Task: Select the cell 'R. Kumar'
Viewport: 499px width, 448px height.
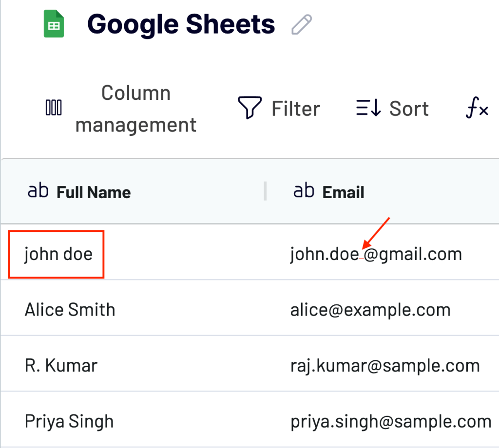Action: click(61, 366)
